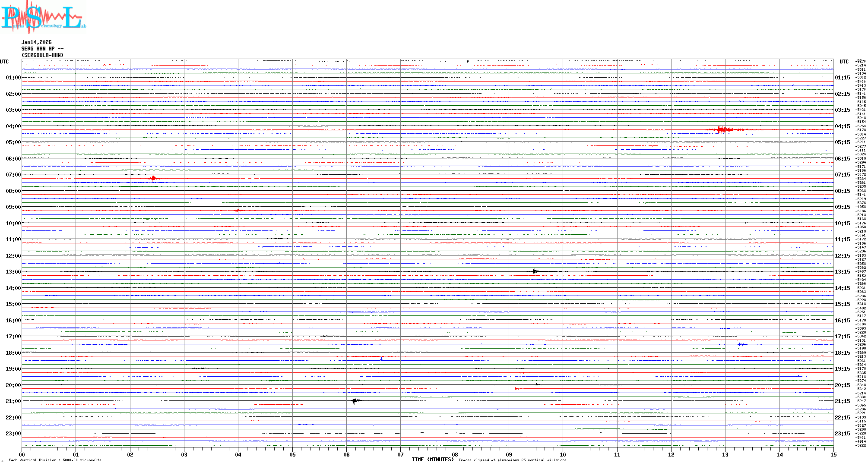Image resolution: width=868 pixels, height=466 pixels.
Task: Click the (SERGOULA-HHN) station name
Action: [42, 55]
